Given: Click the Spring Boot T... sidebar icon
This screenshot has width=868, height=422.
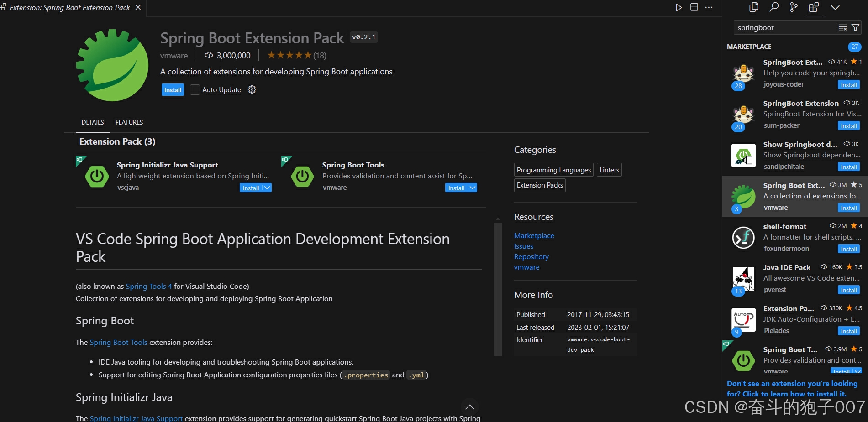Looking at the screenshot, I should (743, 361).
